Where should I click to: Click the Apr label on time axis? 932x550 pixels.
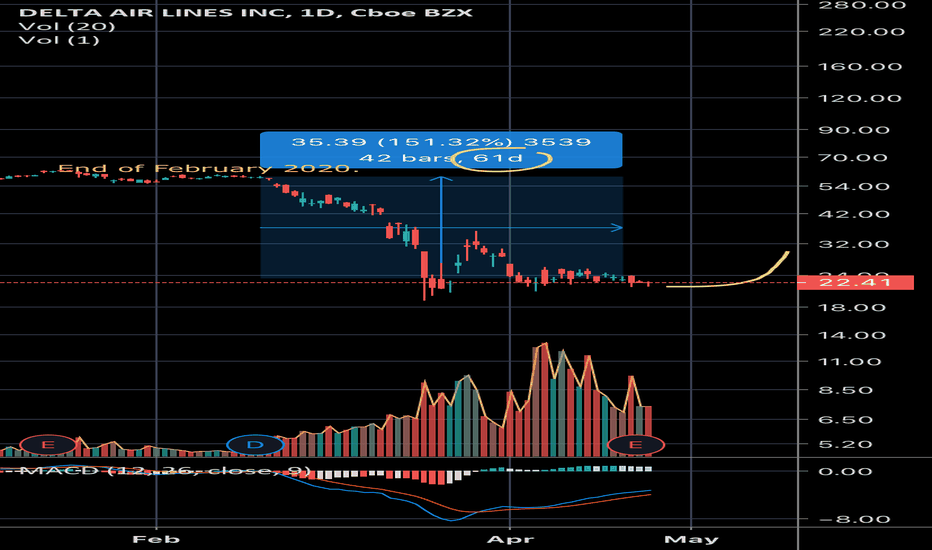510,539
